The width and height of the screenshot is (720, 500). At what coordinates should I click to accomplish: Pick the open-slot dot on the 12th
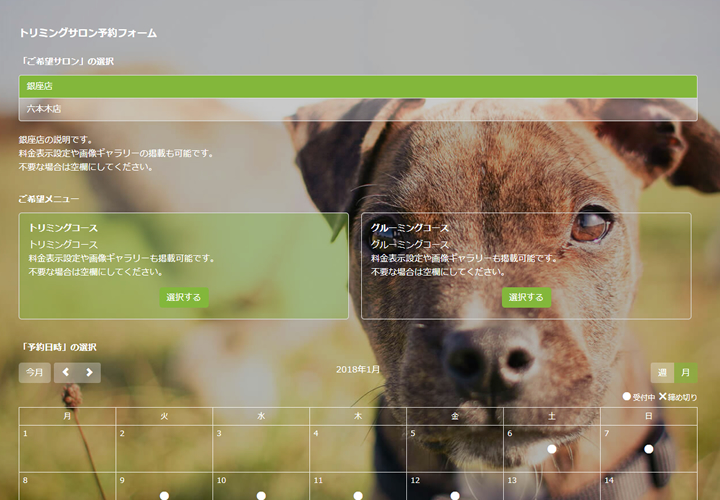[454, 495]
